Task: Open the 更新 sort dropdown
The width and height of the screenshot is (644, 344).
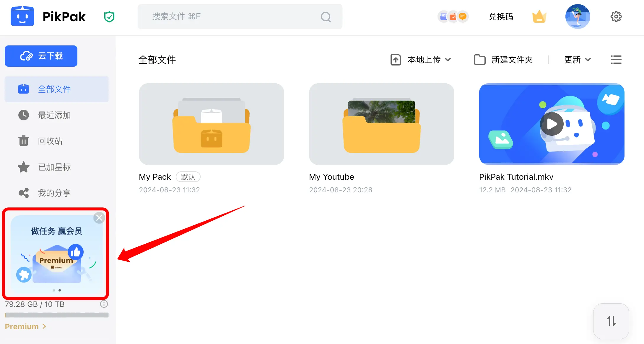Action: pyautogui.click(x=578, y=60)
